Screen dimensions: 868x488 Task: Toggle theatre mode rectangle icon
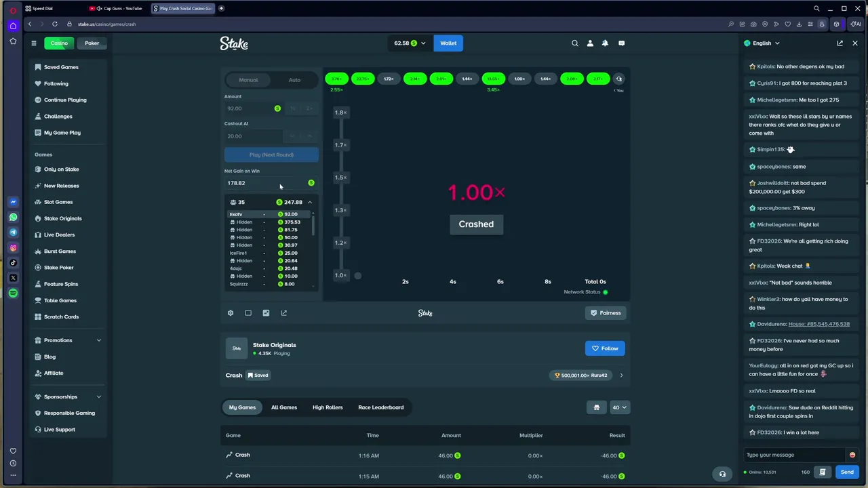[x=248, y=313]
